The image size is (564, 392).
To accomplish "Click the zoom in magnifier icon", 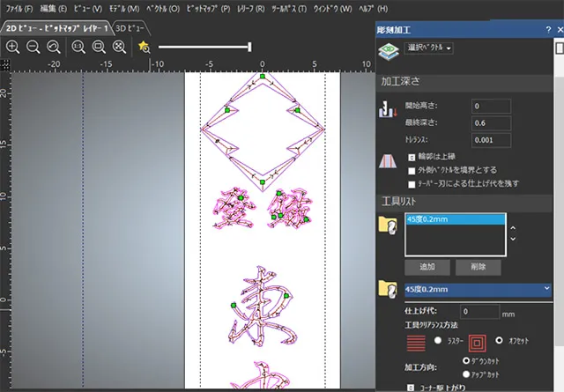I will point(12,47).
